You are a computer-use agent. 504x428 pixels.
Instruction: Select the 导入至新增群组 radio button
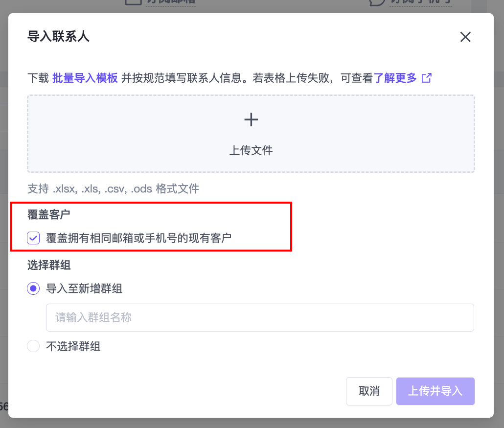pyautogui.click(x=33, y=288)
